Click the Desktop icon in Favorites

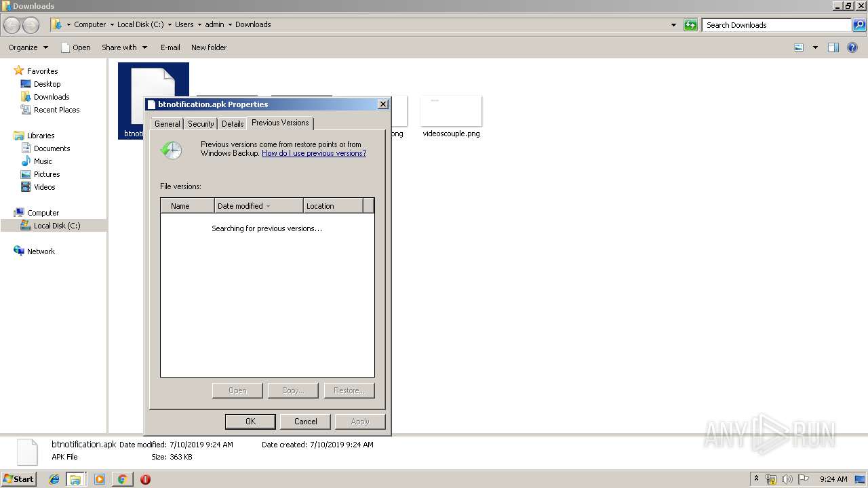coord(26,84)
